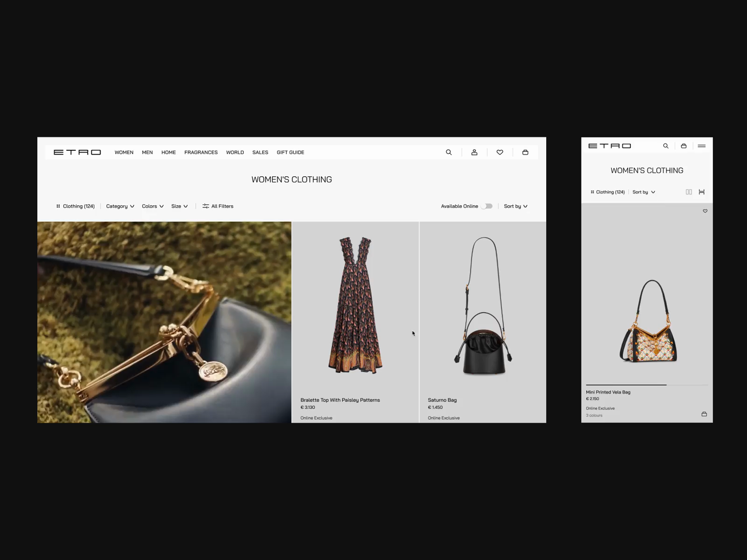Open FRAGRANCES menu
747x560 pixels.
coord(201,152)
